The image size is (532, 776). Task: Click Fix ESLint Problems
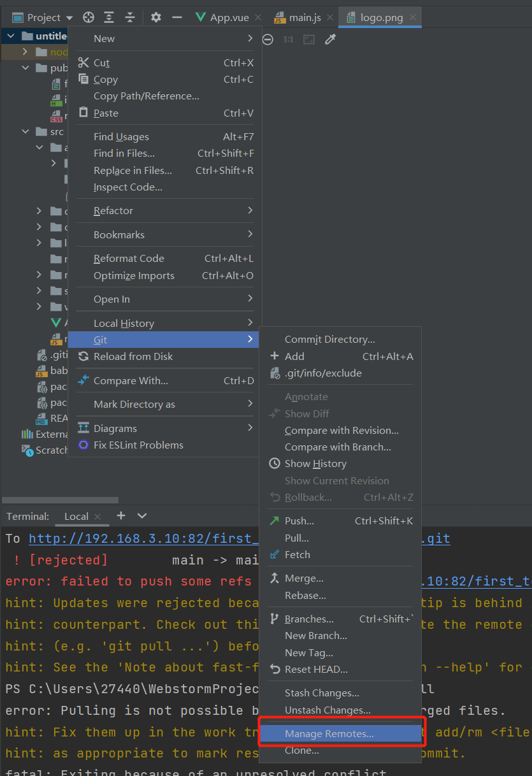pos(164,445)
